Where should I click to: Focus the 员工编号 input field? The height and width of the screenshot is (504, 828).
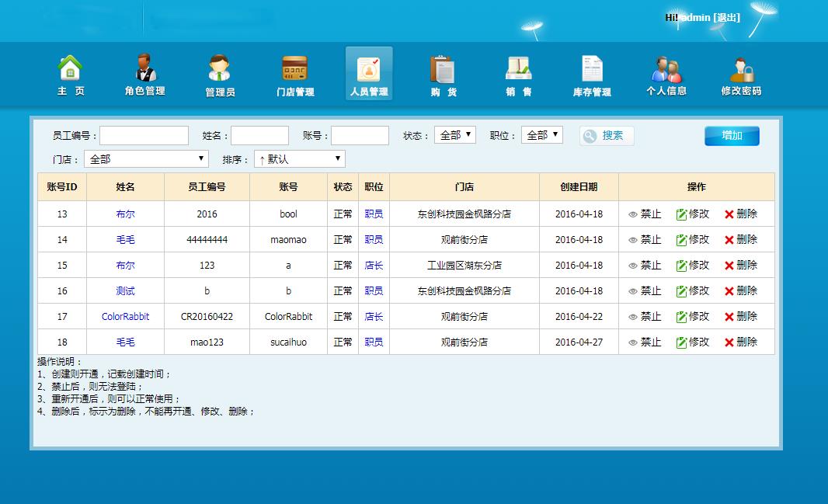[x=144, y=136]
